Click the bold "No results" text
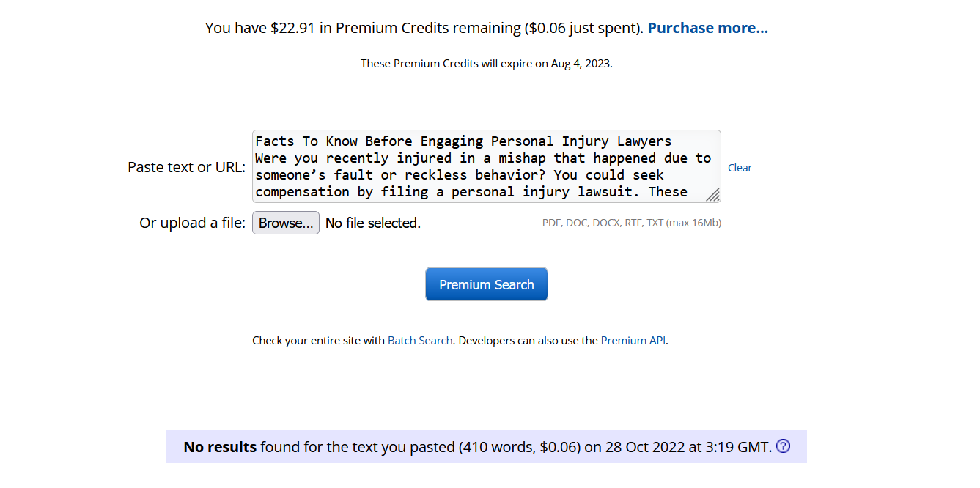980x488 pixels. (220, 447)
